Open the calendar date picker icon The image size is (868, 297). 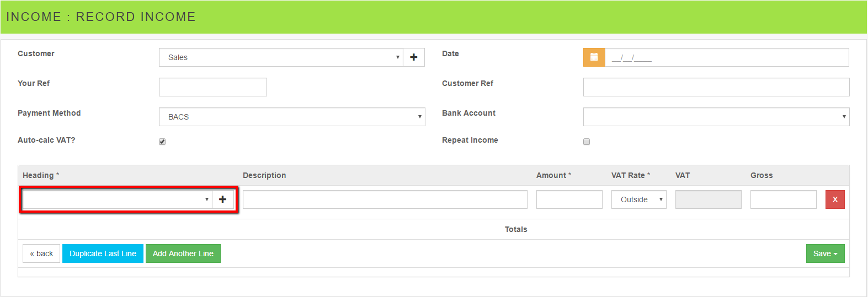(594, 57)
